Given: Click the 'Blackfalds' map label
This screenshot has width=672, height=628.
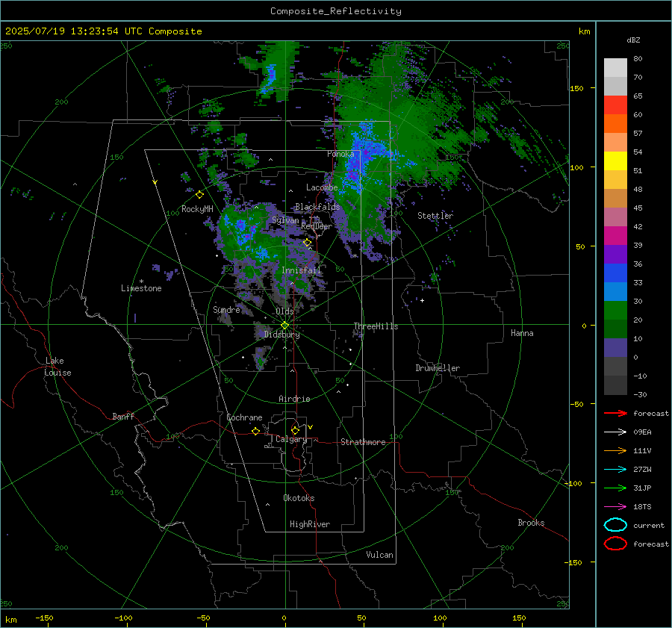Looking at the screenshot, I should tap(317, 207).
